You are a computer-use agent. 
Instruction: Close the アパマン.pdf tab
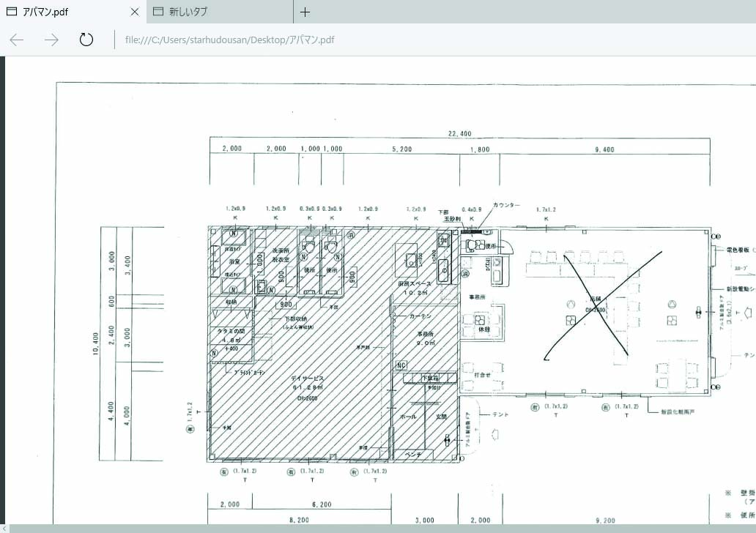point(135,12)
